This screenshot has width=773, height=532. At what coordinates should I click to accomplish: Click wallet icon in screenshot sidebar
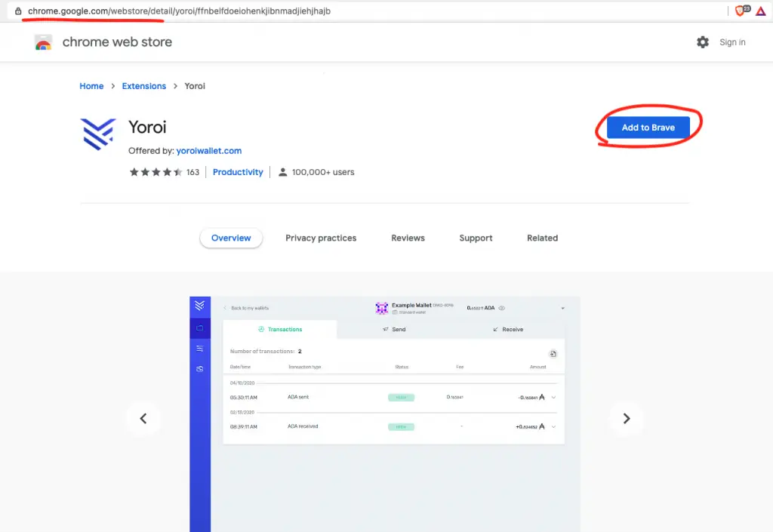199,328
